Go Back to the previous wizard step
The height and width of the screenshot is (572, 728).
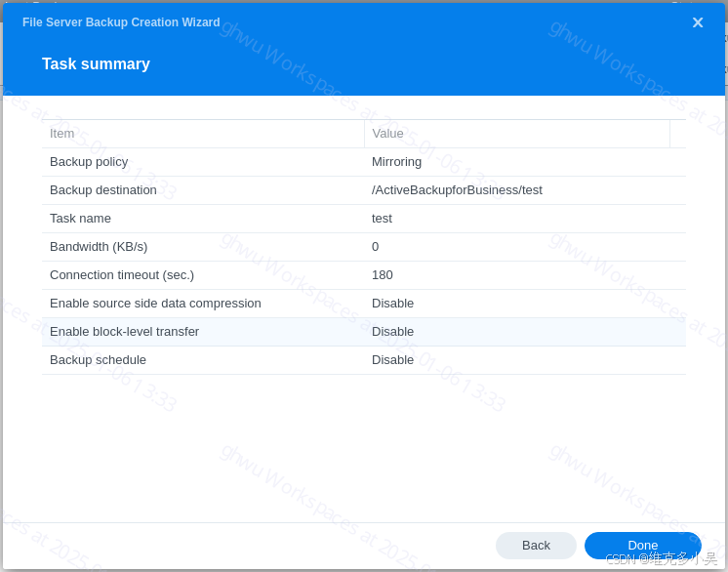click(x=536, y=545)
